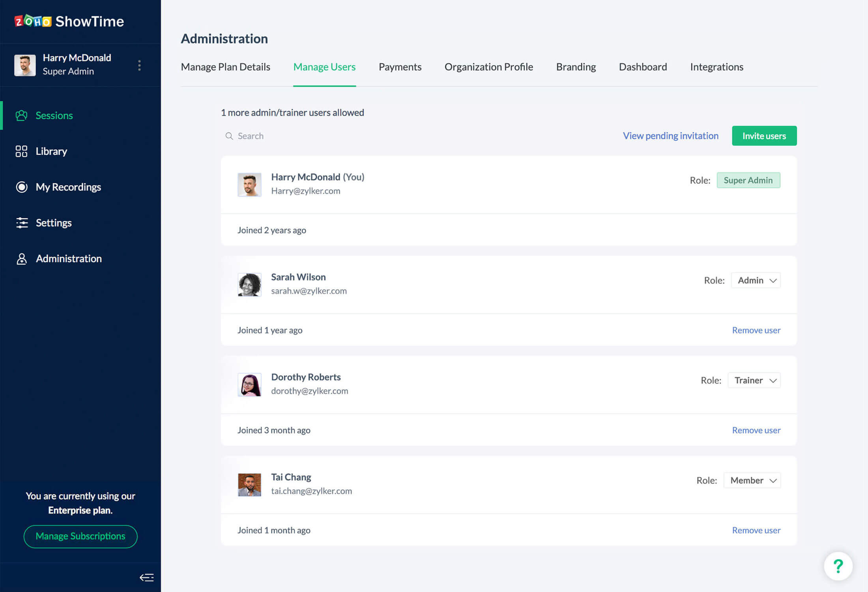Screen dimensions: 868x592
Task: Click the Enterprise plan notice text
Action: pos(80,503)
